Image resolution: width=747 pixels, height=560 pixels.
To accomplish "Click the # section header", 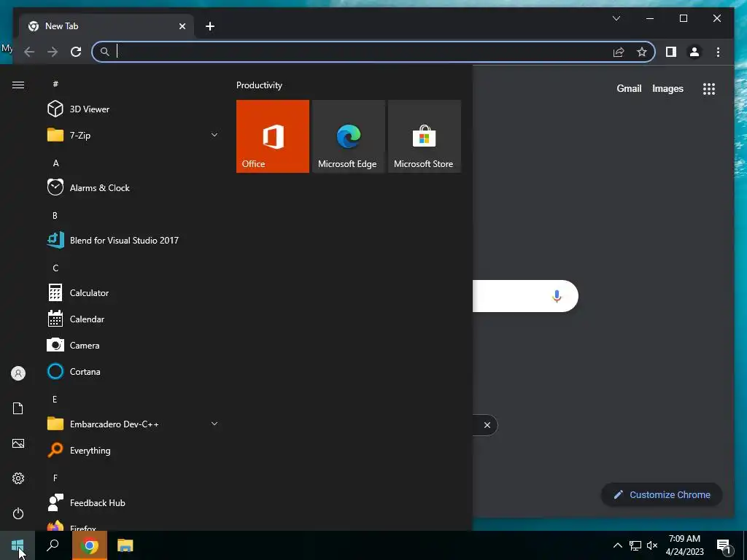I will tap(55, 85).
